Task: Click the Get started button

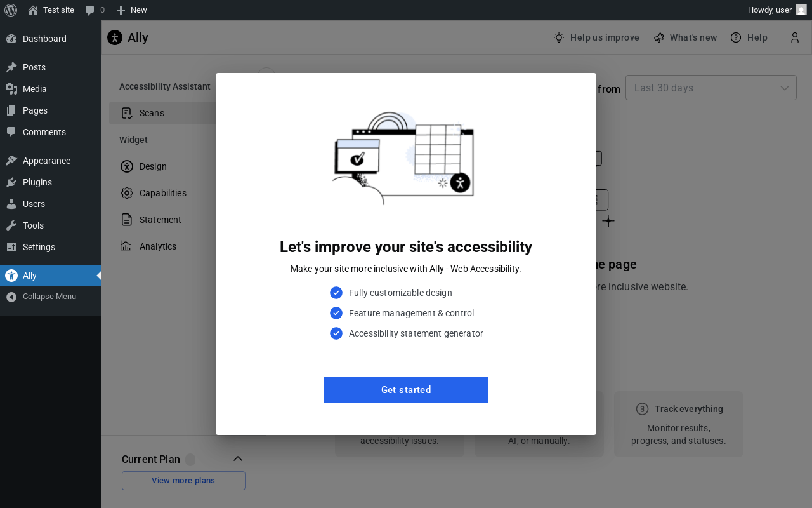Action: (406, 390)
